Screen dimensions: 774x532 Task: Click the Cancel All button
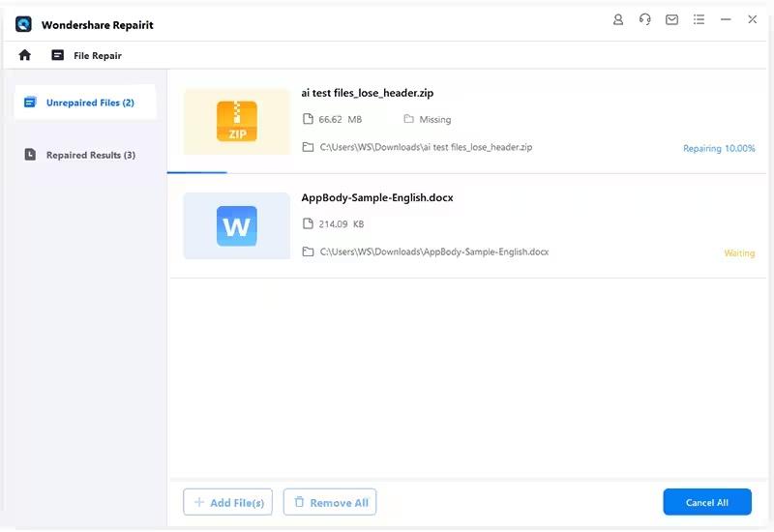coord(707,502)
